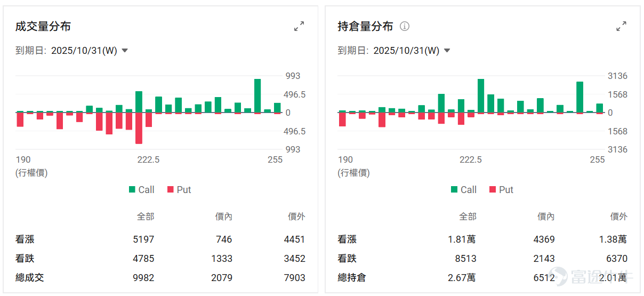Click the tallest green Call bar in 成交量分布 chart
This screenshot has width=644, height=296.
point(257,95)
